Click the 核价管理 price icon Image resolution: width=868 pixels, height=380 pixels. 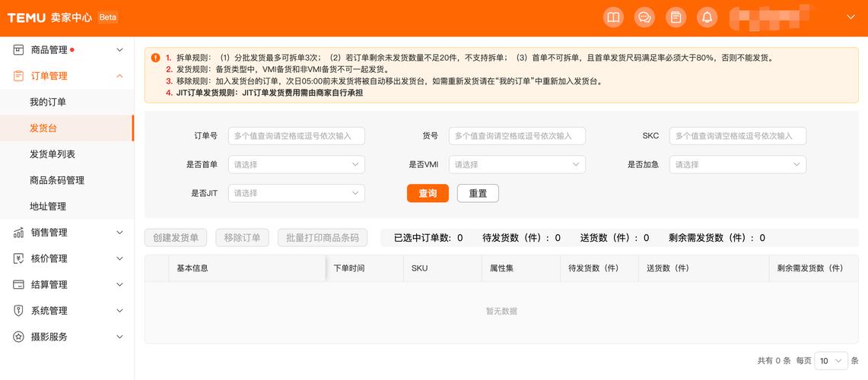18,258
